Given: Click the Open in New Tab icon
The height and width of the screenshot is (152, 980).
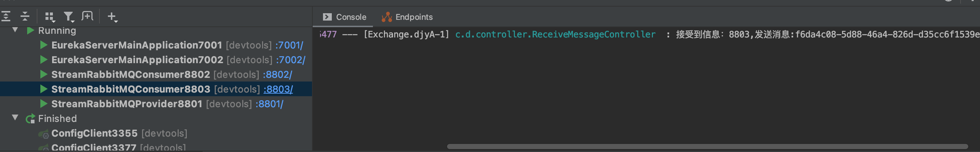Looking at the screenshot, I should [87, 16].
